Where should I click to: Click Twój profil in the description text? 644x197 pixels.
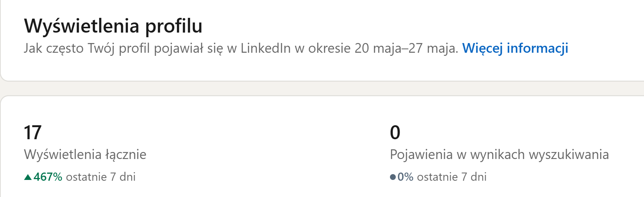[118, 48]
